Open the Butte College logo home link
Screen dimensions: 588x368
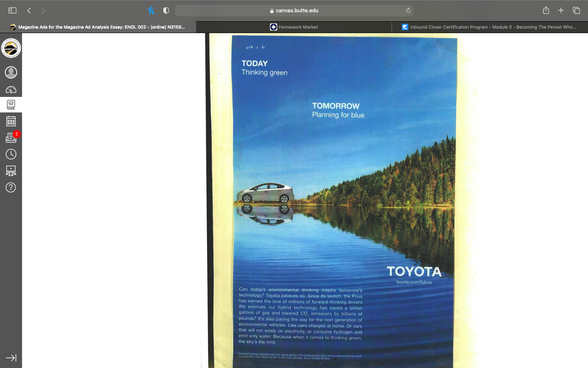[x=11, y=48]
